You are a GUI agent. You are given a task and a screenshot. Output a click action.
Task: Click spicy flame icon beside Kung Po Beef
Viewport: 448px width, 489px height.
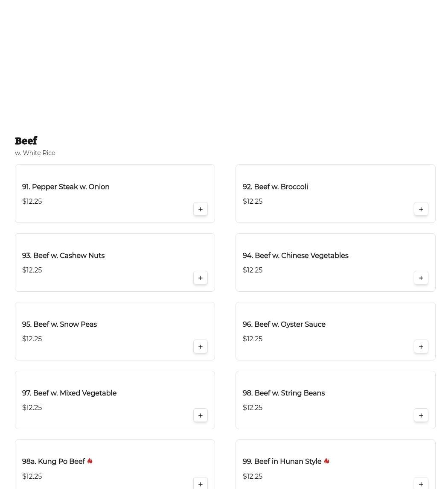pos(90,461)
